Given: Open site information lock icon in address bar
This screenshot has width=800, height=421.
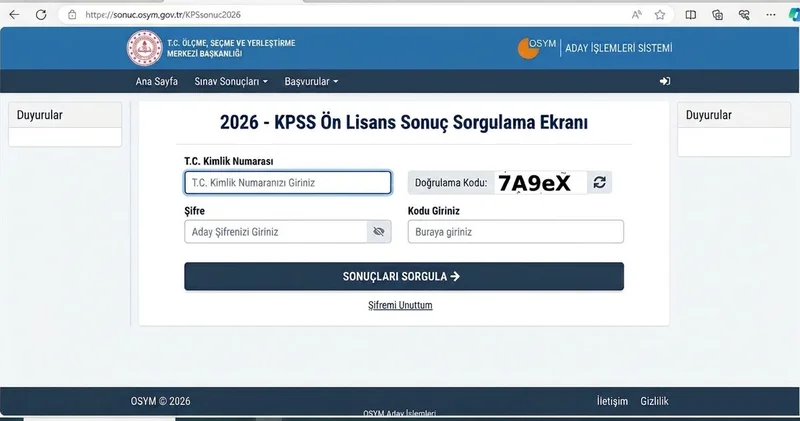Looking at the screenshot, I should click(x=72, y=15).
